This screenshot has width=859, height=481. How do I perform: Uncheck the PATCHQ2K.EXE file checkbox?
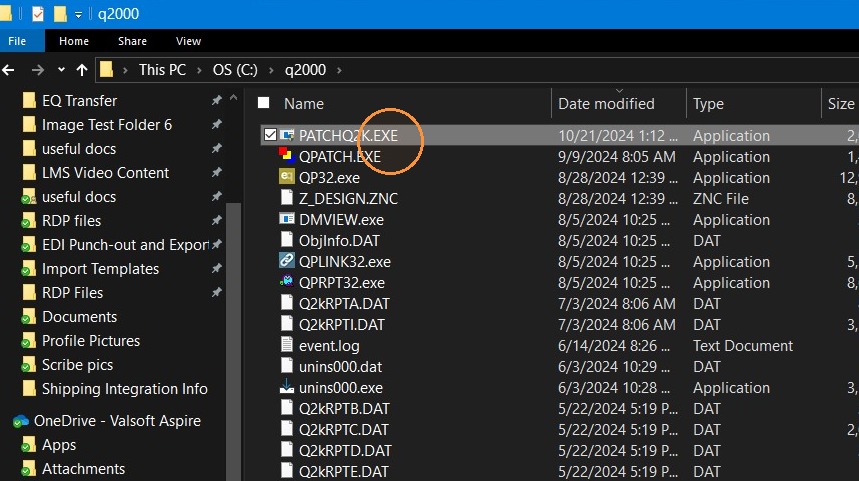tap(270, 135)
